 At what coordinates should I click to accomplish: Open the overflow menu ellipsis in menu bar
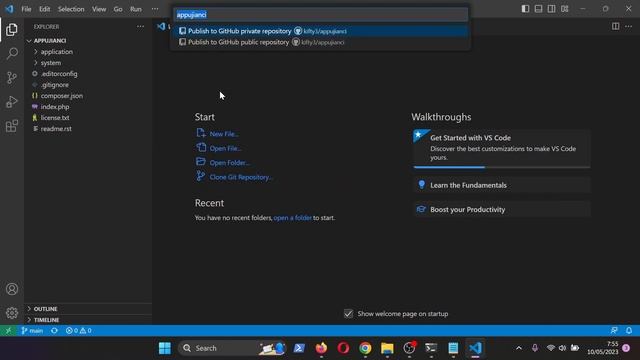[x=155, y=9]
